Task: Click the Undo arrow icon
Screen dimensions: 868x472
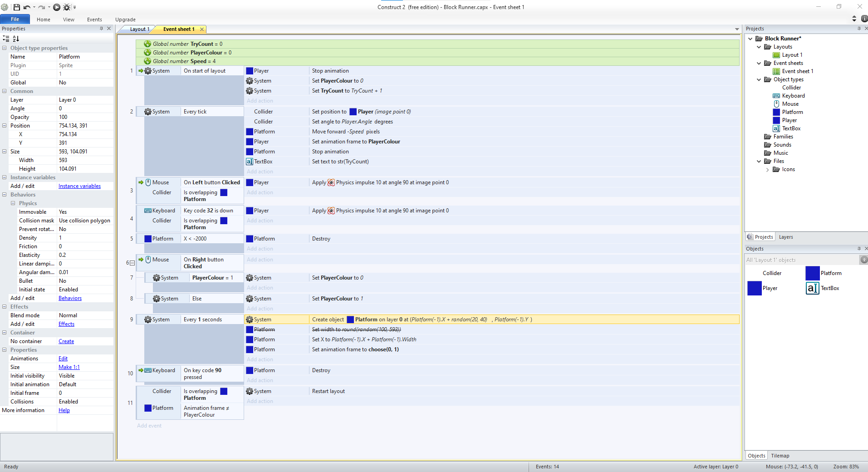Action: pyautogui.click(x=27, y=7)
